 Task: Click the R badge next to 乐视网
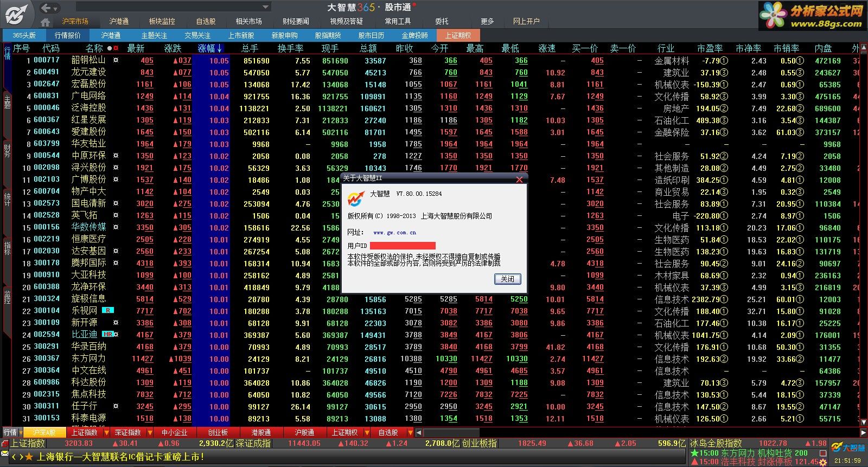[108, 311]
